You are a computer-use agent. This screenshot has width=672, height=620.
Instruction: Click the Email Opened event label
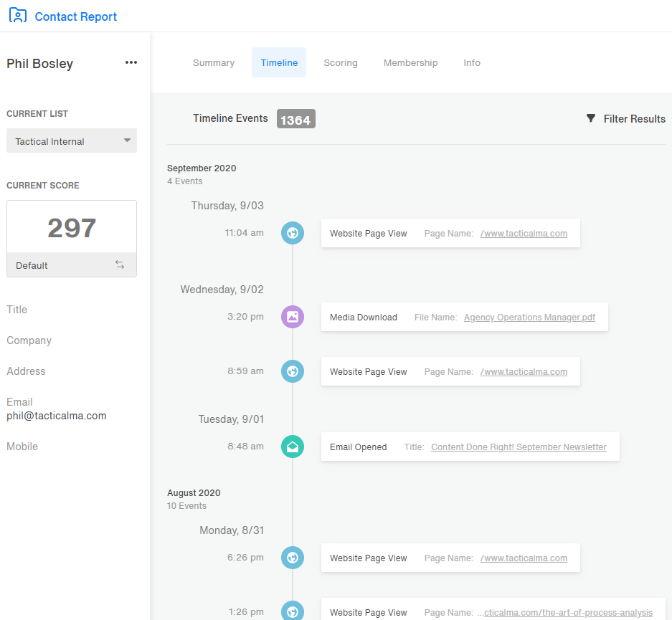(x=359, y=447)
